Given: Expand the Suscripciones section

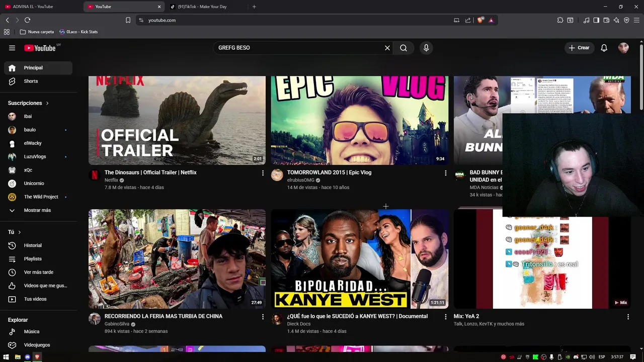Looking at the screenshot, I should (29, 103).
